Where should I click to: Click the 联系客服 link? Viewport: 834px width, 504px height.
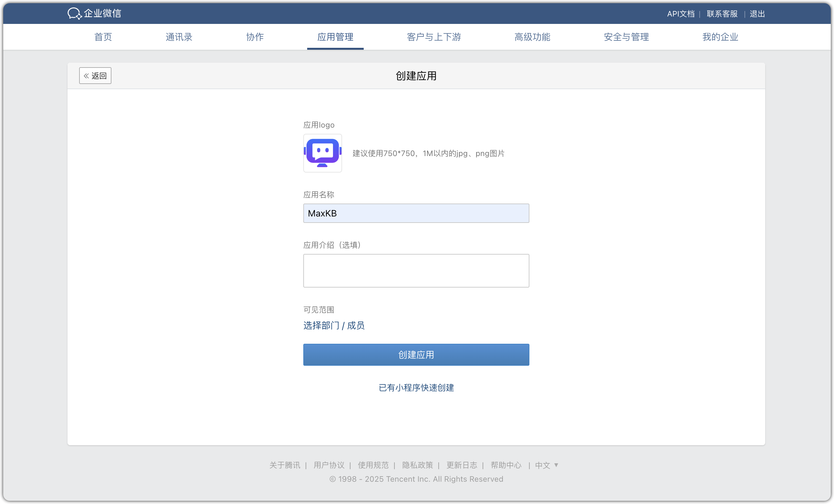(x=722, y=14)
